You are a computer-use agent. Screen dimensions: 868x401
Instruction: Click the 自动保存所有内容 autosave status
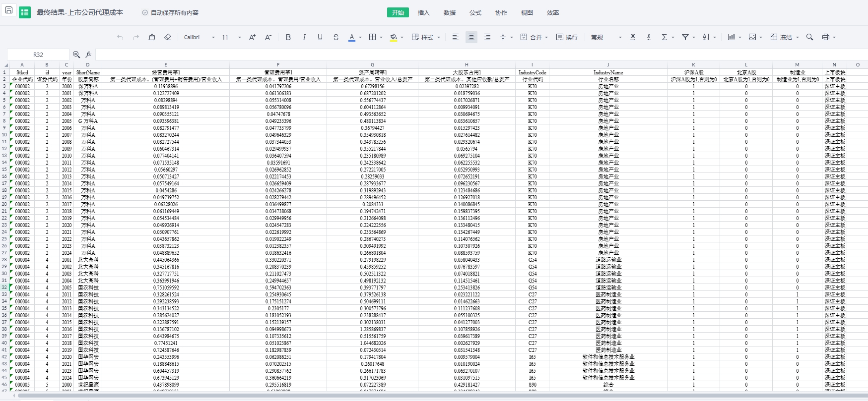pos(170,13)
